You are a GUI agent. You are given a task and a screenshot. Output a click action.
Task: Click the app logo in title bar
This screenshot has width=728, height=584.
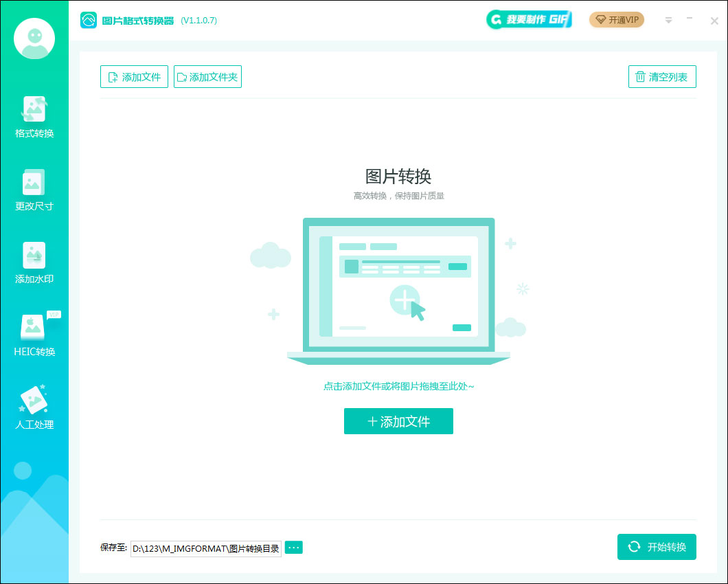point(89,21)
